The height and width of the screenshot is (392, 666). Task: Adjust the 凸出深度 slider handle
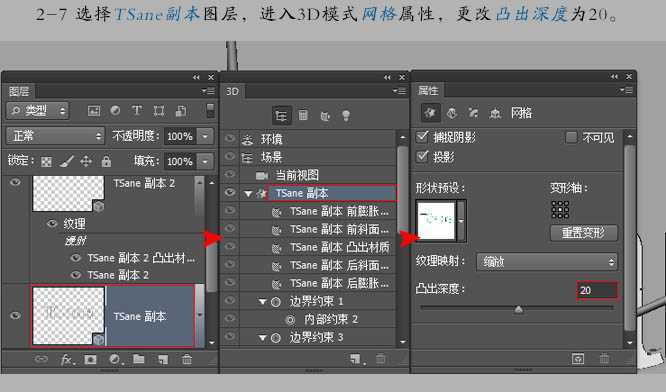(518, 309)
